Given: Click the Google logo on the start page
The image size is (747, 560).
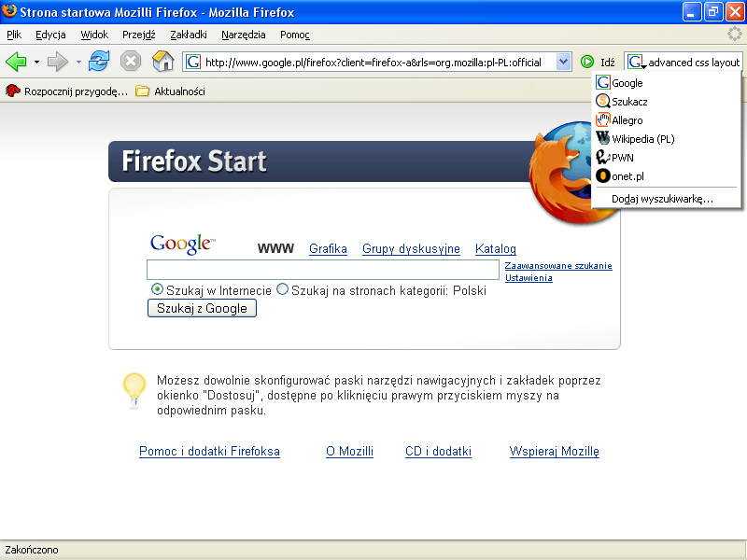Looking at the screenshot, I should [x=183, y=244].
